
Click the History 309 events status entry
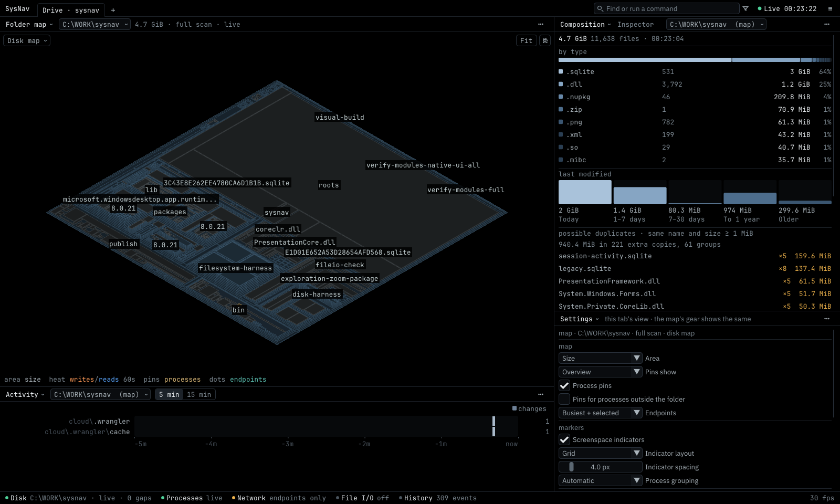click(438, 498)
